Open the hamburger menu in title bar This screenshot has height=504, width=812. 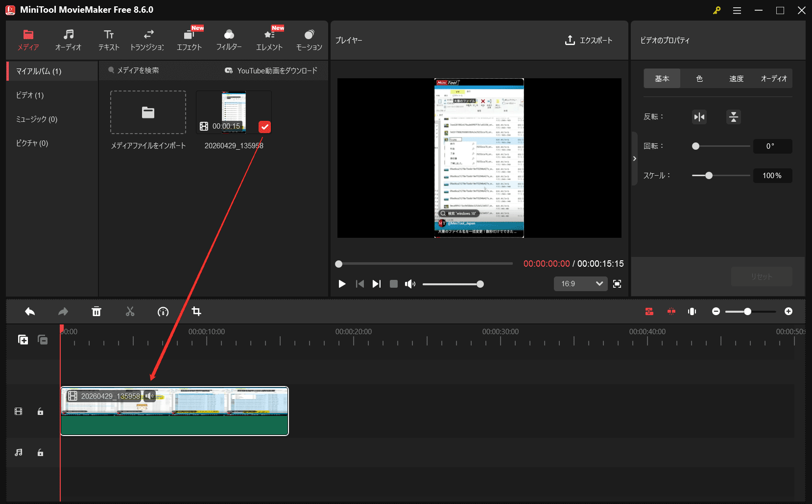pos(737,10)
